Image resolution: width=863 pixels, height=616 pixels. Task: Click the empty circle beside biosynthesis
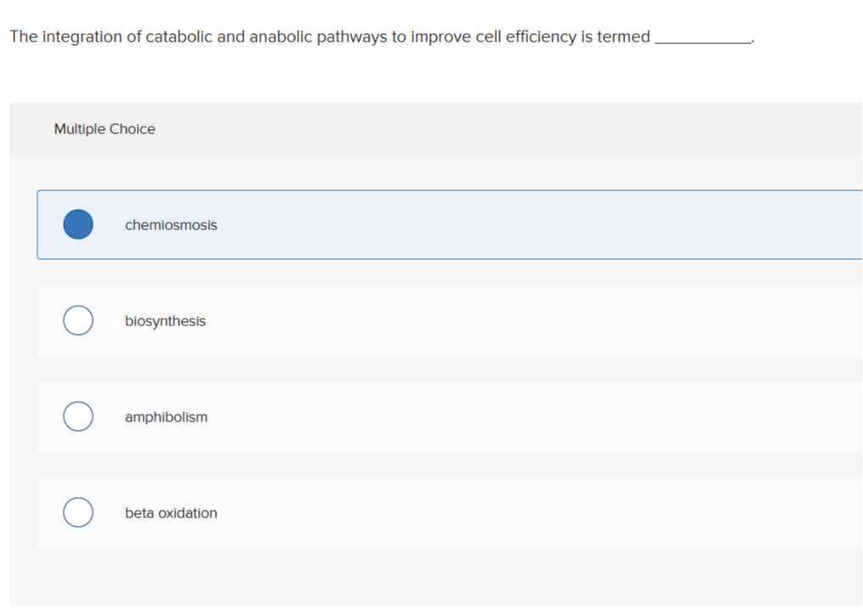(77, 320)
